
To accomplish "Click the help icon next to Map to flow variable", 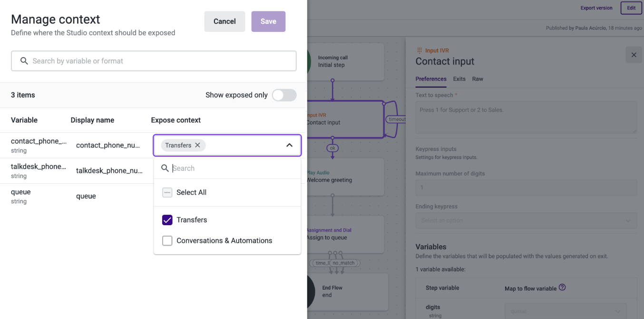I will (562, 288).
